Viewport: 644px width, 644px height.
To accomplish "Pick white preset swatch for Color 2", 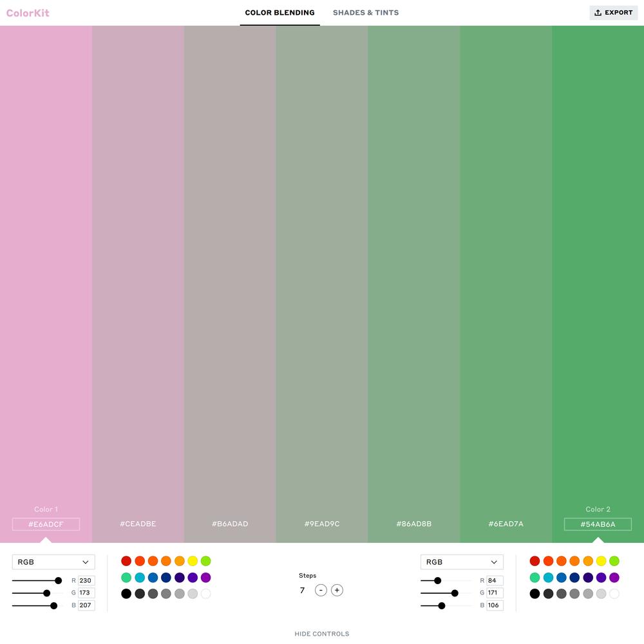I will (614, 594).
